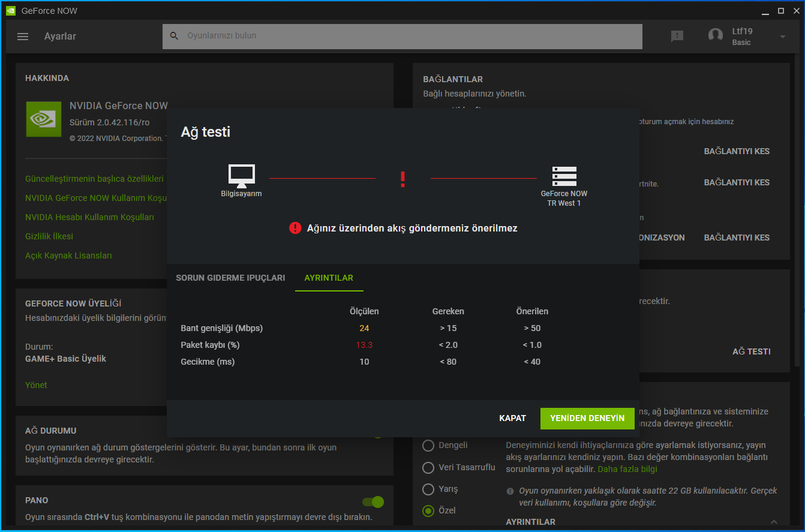Click the NVIDIA logo in Hakkında panel
Viewport: 805px width, 532px height.
pos(44,119)
